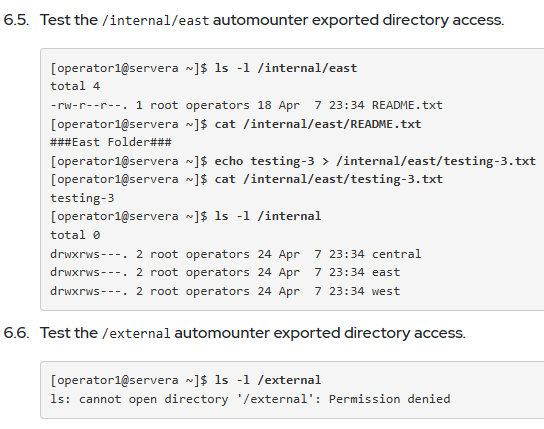Click the 'Permission denied' error line
Viewport: 544px width, 429px height.
[x=250, y=399]
